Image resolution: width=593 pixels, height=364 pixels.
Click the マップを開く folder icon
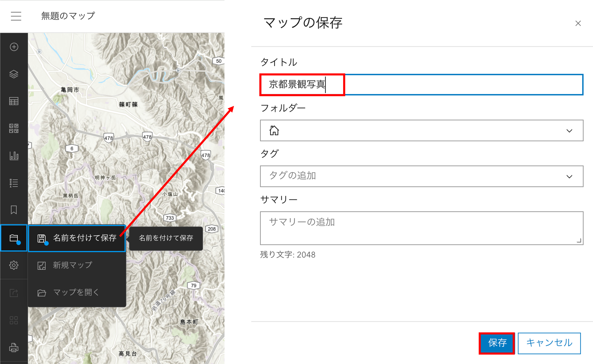tap(42, 293)
